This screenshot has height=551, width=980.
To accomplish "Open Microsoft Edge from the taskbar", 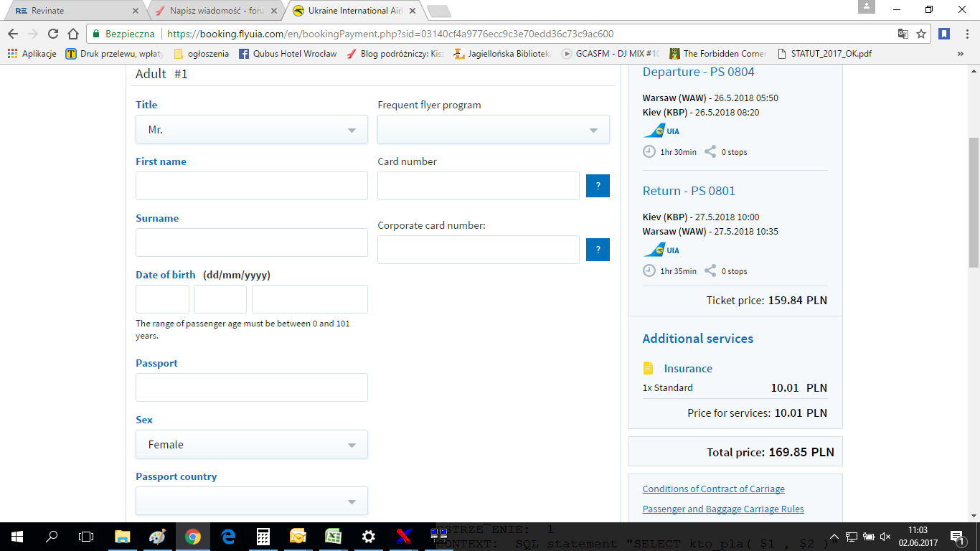I will (228, 536).
